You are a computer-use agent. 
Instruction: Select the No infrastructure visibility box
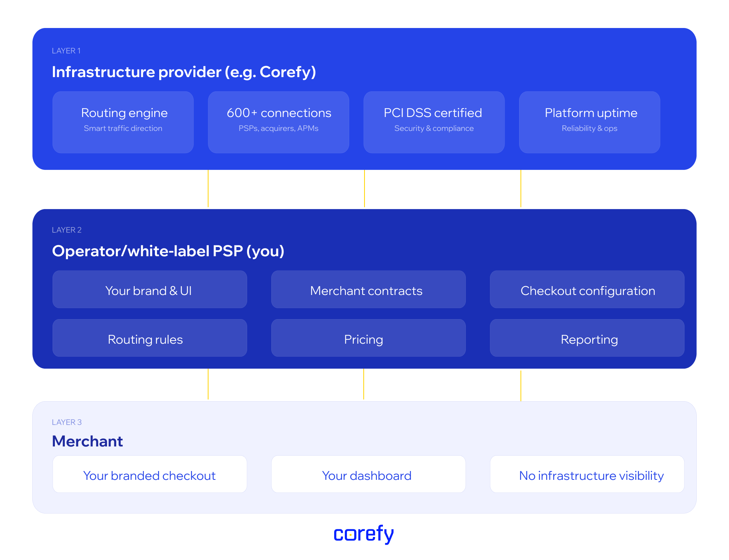coord(587,474)
